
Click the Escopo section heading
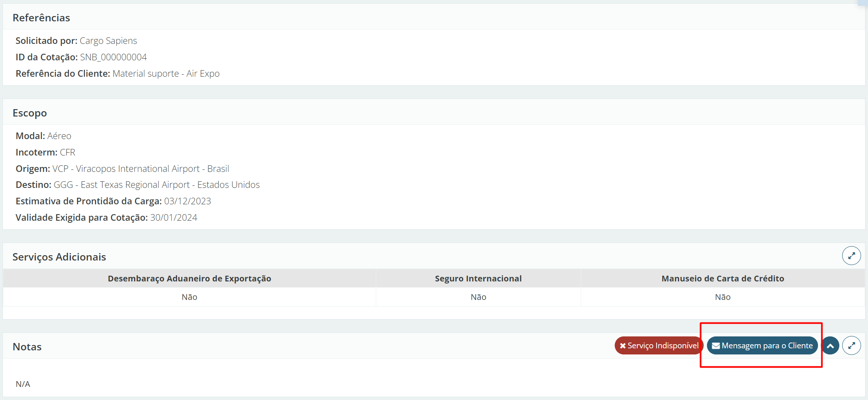[x=30, y=113]
